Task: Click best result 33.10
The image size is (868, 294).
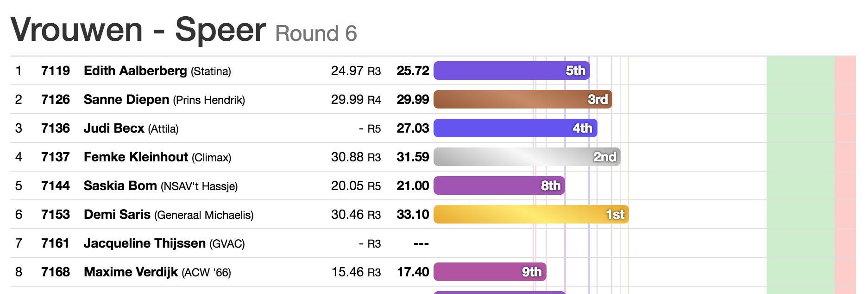Action: point(413,214)
